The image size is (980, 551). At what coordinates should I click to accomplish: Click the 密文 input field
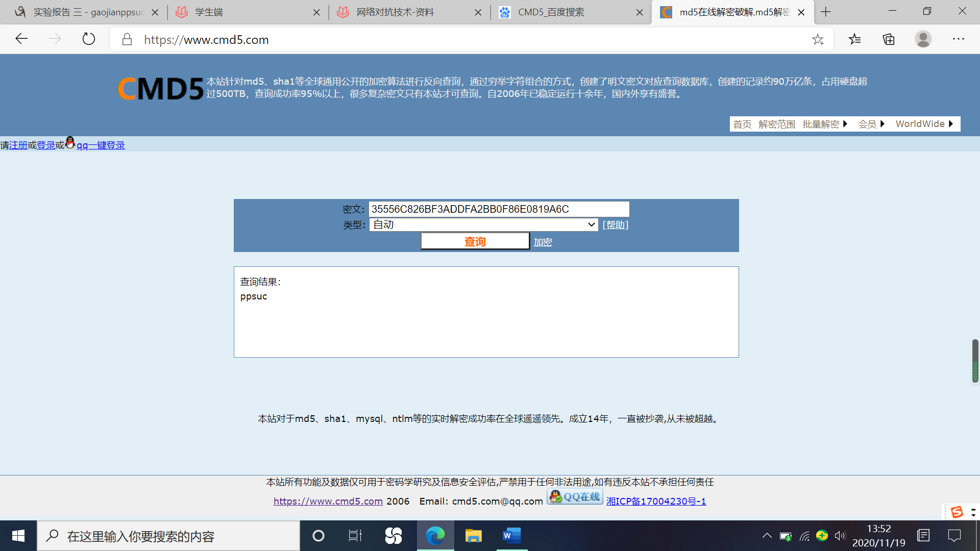point(498,209)
